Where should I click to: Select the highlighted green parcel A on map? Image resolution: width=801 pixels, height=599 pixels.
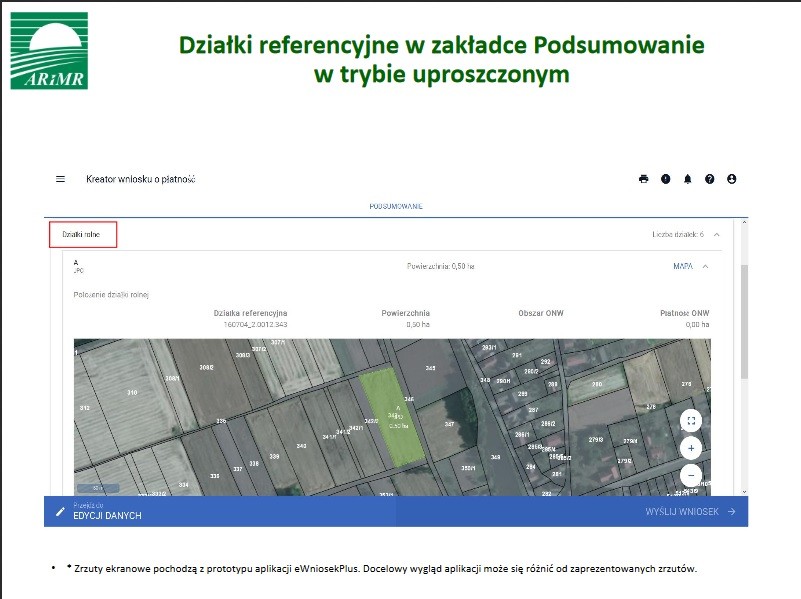[x=391, y=416]
